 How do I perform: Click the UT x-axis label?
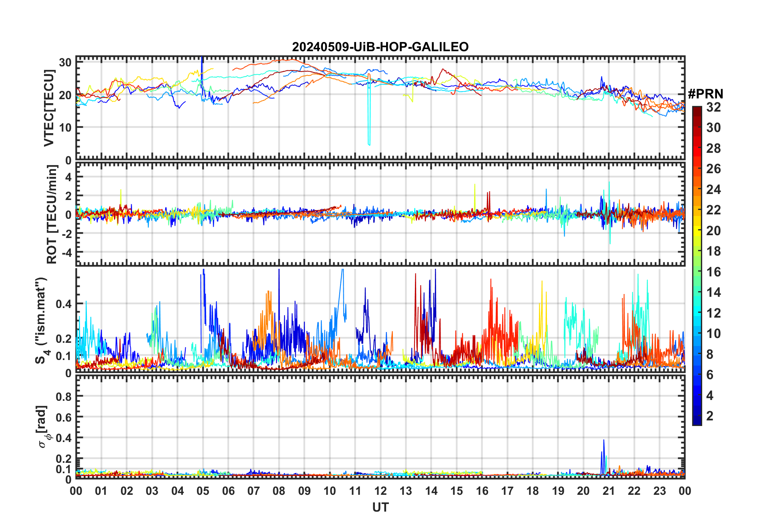pyautogui.click(x=380, y=507)
